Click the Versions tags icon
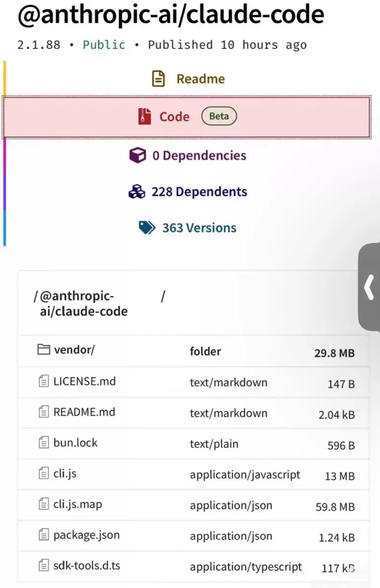Screen dimensions: 380x588 pos(147,228)
